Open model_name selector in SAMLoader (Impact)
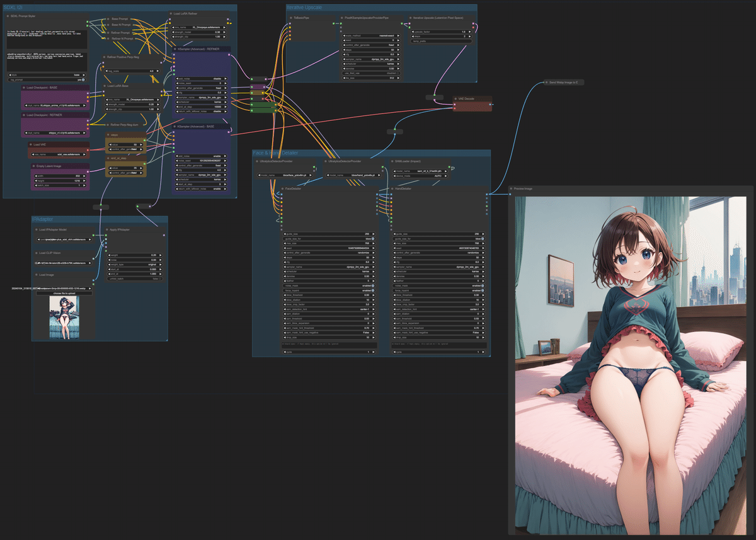Image resolution: width=756 pixels, height=540 pixels. click(x=420, y=171)
